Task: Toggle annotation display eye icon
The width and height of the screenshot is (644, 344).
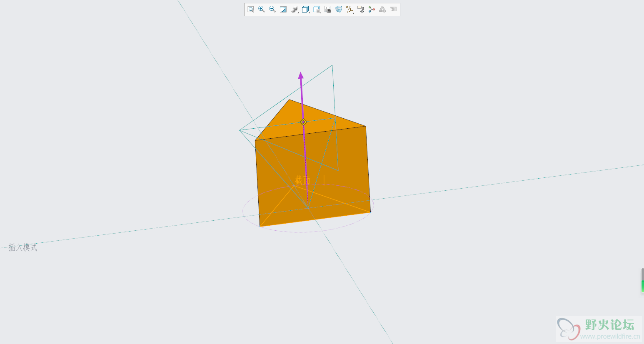Action: click(361, 9)
